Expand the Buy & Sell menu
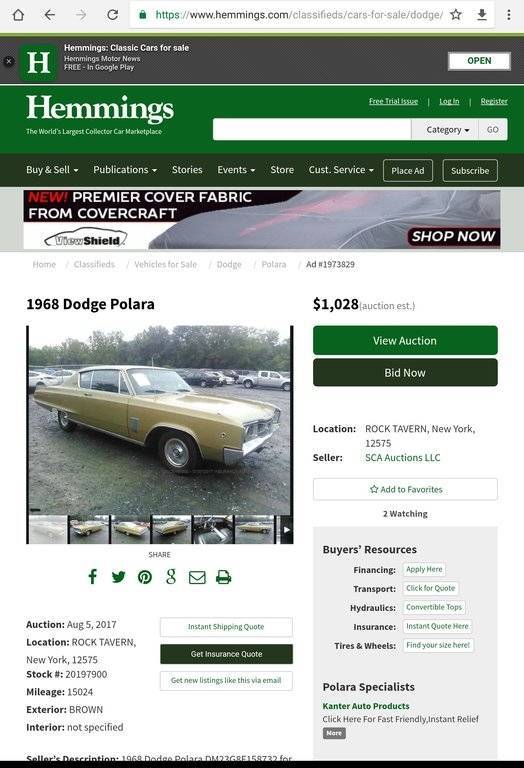 coord(52,170)
